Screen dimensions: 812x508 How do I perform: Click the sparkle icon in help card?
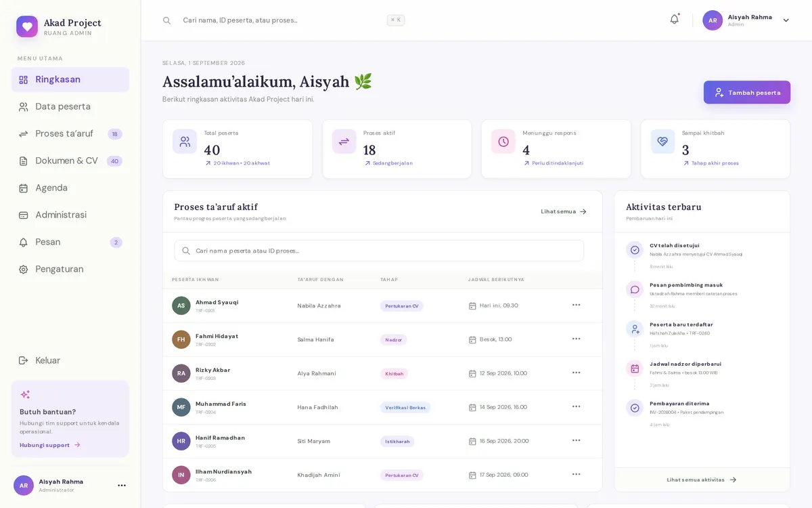click(25, 394)
